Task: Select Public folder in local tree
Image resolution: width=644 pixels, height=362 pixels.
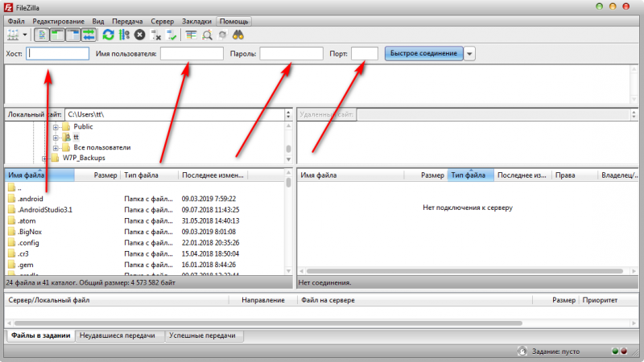Action: pyautogui.click(x=83, y=126)
